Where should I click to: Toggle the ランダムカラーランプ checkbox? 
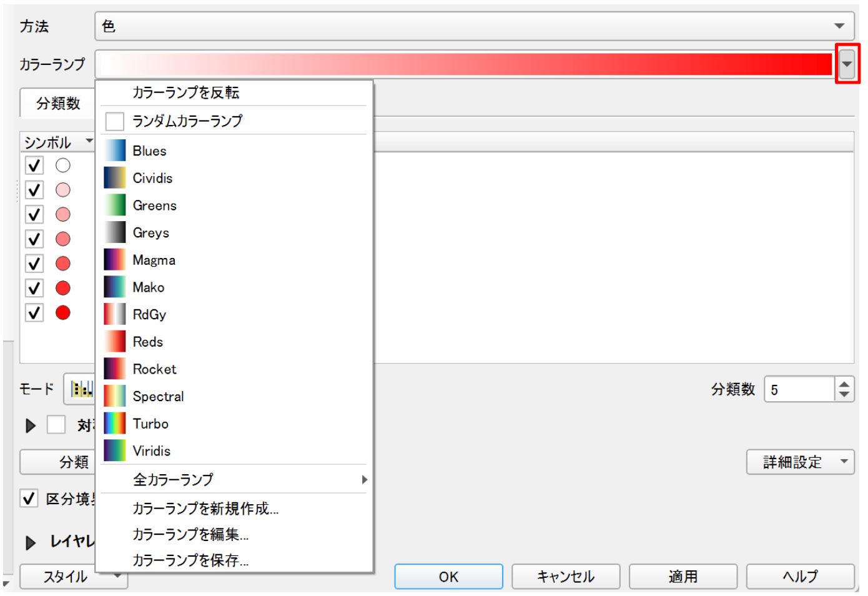pos(115,121)
